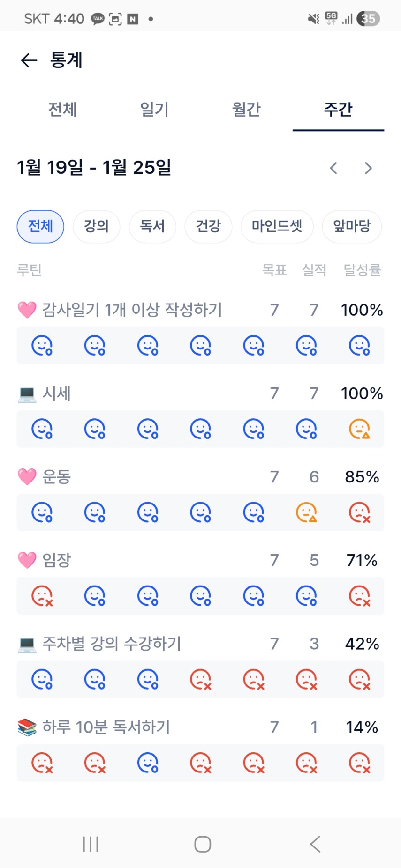Go to next week with right chevron
This screenshot has height=868, width=401.
click(368, 168)
